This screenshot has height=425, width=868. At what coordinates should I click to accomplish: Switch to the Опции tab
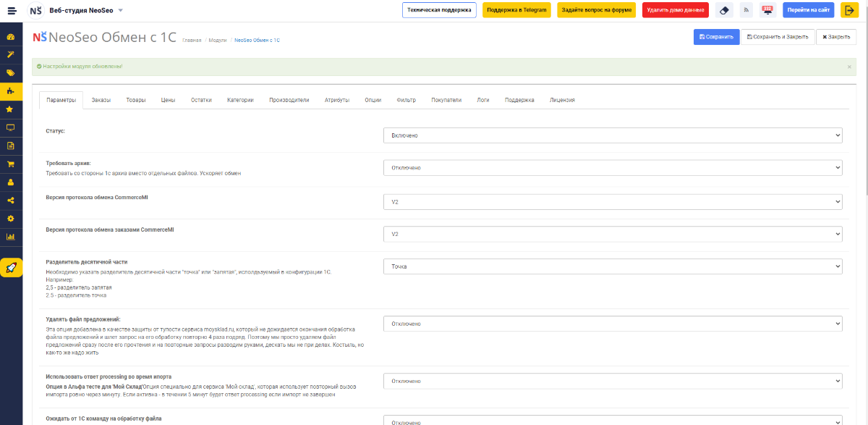pyautogui.click(x=373, y=101)
